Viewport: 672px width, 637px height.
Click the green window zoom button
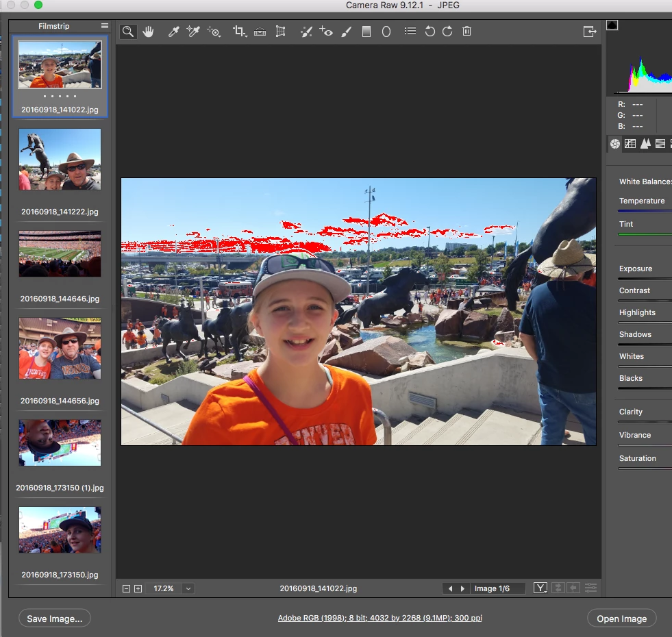(38, 5)
